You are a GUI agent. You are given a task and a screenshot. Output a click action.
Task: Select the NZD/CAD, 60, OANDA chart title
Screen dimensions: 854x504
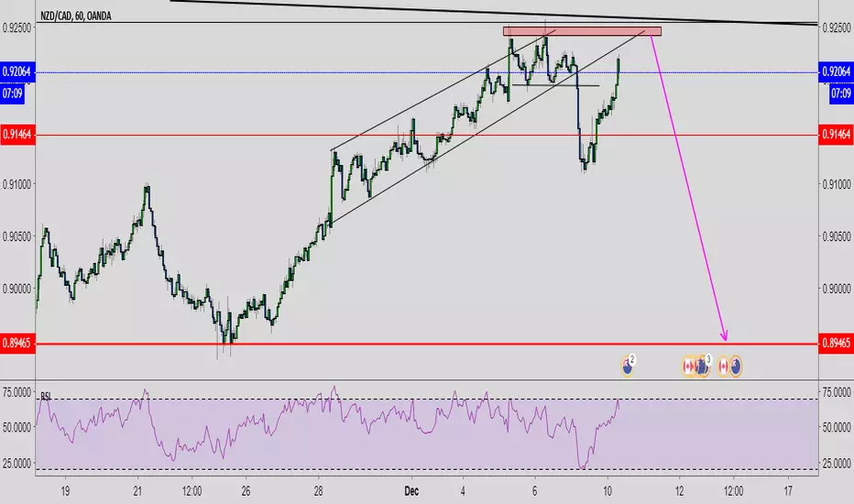pos(76,16)
